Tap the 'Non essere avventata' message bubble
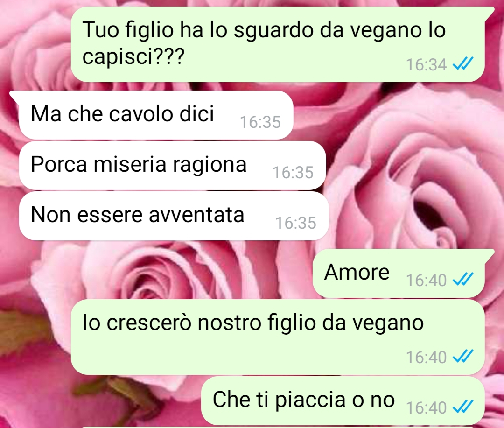This screenshot has width=504, height=428. pyautogui.click(x=174, y=216)
